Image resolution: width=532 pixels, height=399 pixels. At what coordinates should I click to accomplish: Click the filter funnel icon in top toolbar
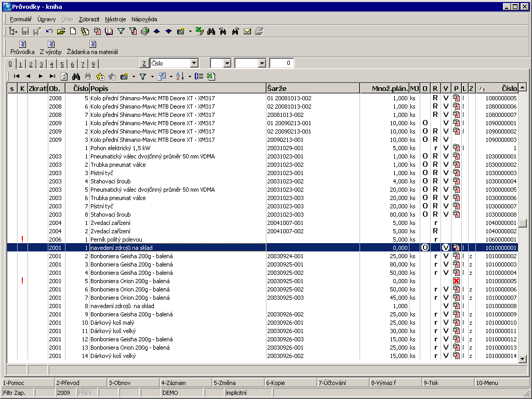click(121, 32)
